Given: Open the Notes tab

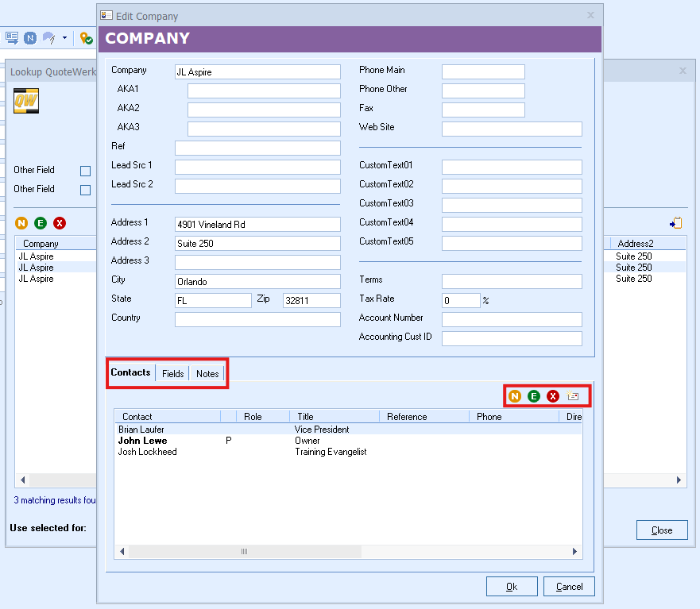Looking at the screenshot, I should coord(207,374).
